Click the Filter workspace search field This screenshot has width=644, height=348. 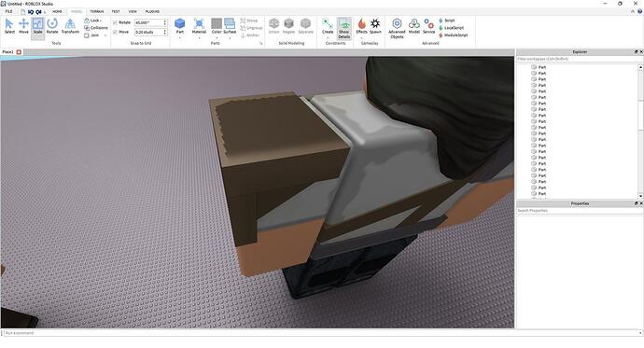[577, 59]
